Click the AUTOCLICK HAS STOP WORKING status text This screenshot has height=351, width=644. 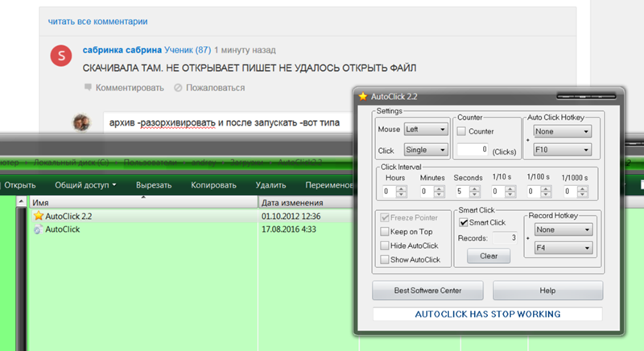point(488,314)
